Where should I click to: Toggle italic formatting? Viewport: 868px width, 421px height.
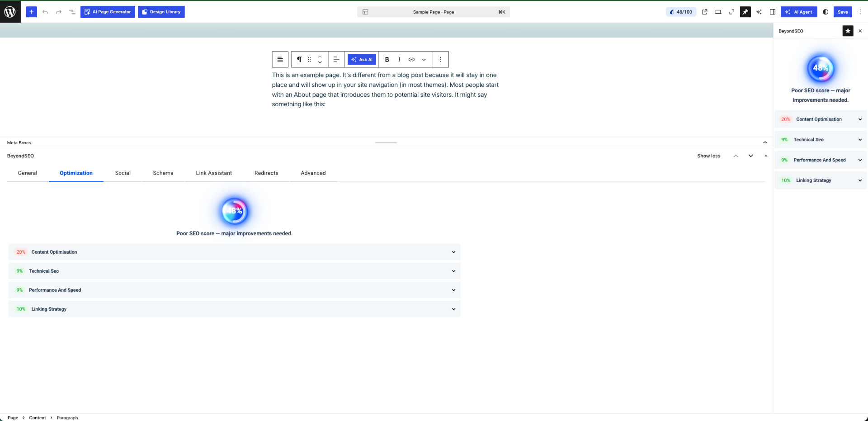click(x=399, y=59)
